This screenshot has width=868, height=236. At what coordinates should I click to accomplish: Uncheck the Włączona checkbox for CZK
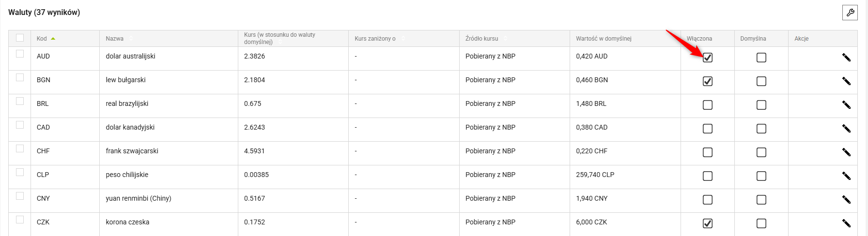(708, 223)
